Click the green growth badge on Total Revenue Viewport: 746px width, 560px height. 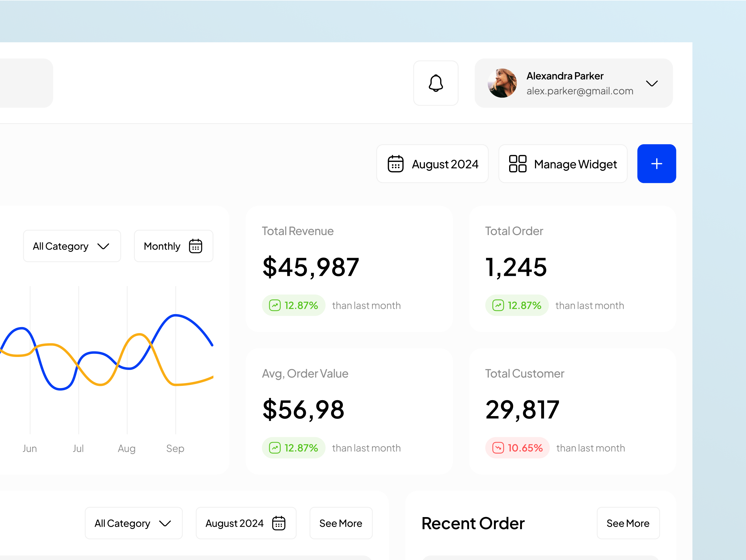click(x=293, y=305)
